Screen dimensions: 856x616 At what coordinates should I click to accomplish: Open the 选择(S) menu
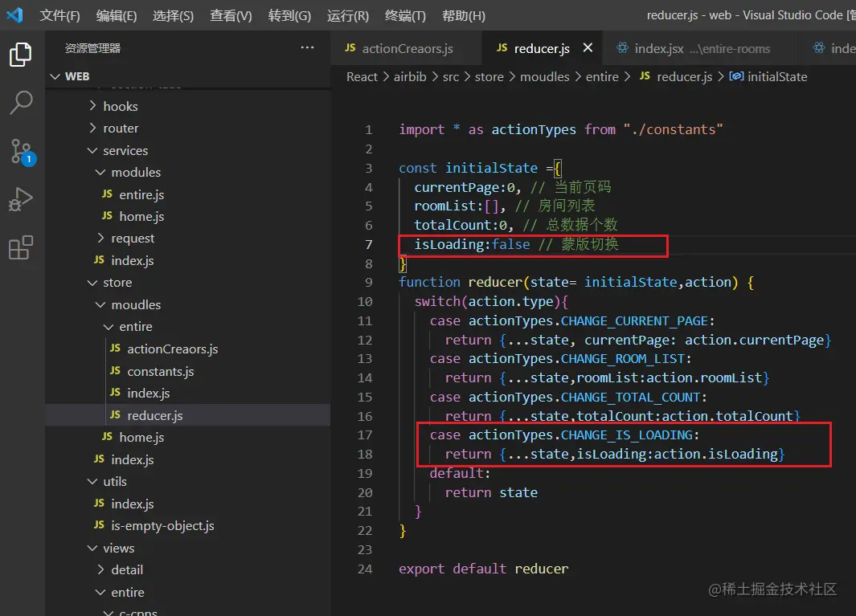[173, 15]
